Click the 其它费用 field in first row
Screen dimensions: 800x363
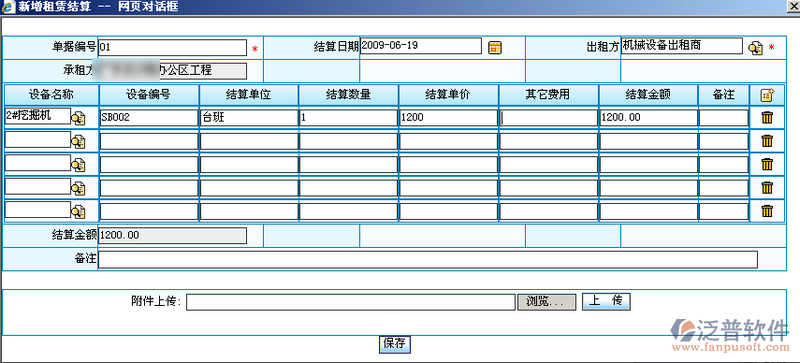548,118
